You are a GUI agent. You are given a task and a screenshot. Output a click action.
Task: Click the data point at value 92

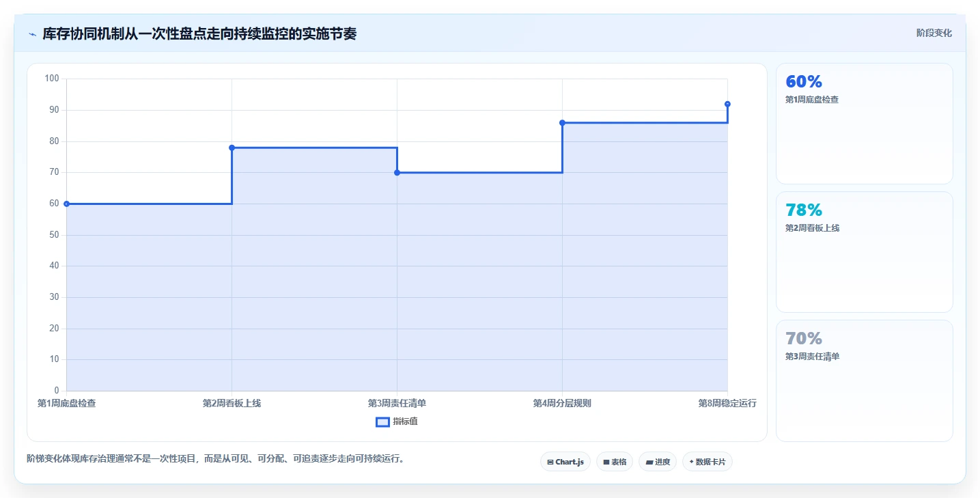click(x=727, y=104)
